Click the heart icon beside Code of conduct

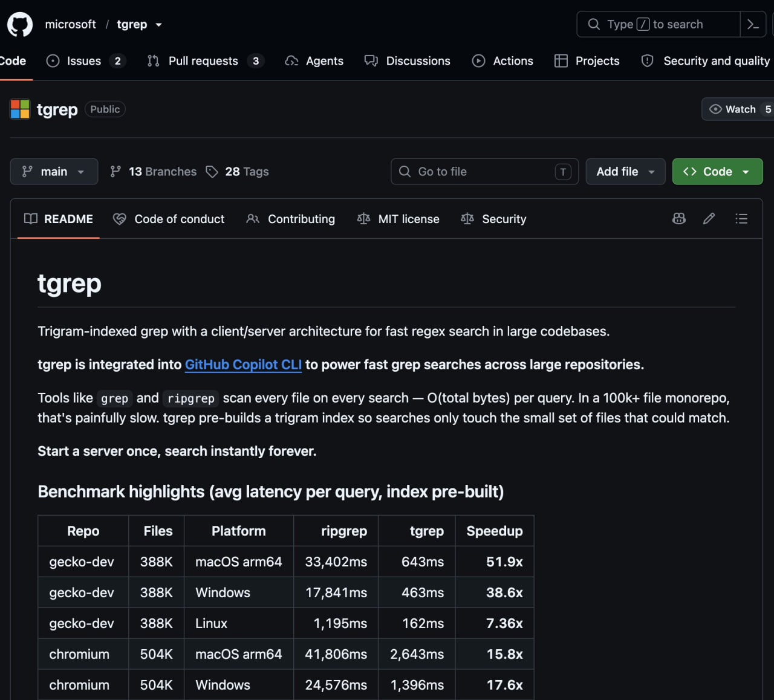(x=120, y=219)
